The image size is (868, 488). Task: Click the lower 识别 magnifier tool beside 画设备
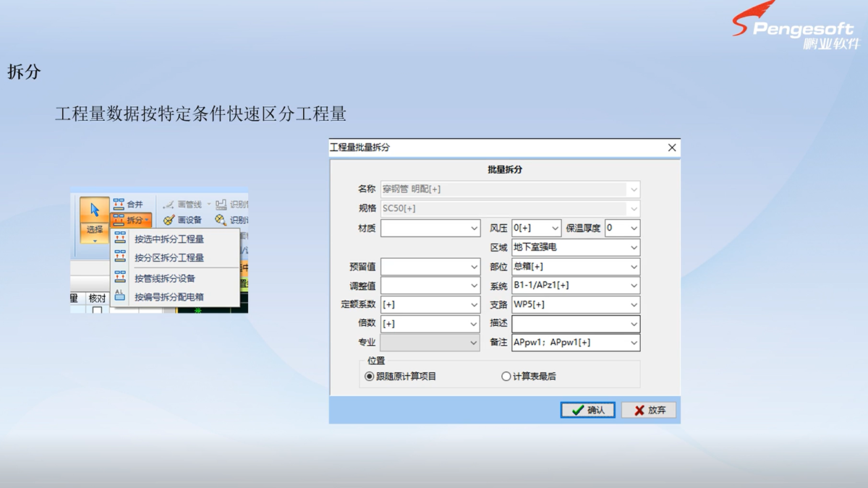click(x=231, y=220)
